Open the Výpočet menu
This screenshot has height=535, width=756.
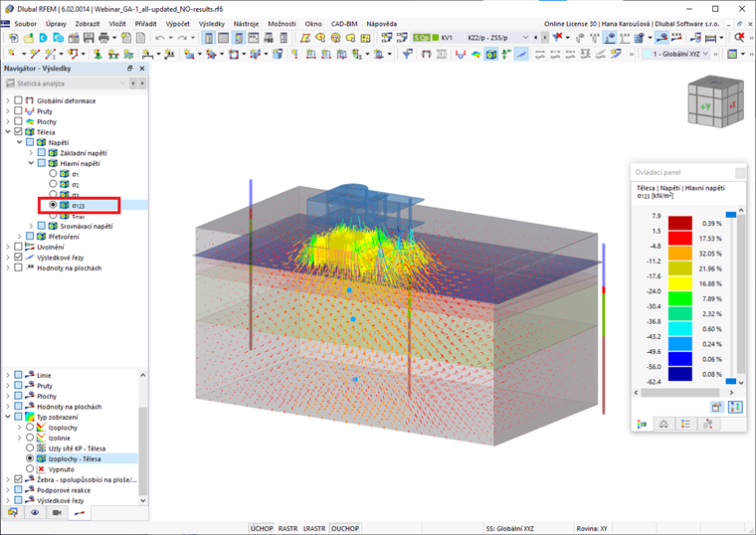pos(177,24)
